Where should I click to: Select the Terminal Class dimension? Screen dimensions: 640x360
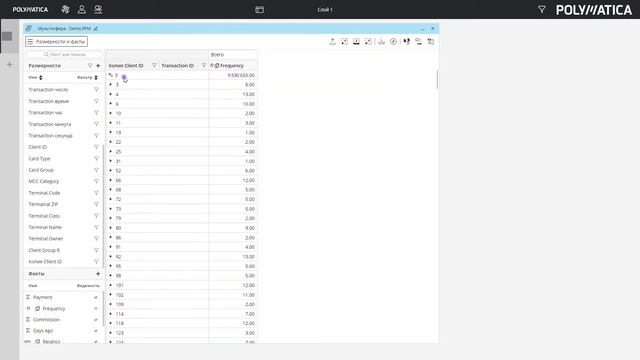coord(44,216)
